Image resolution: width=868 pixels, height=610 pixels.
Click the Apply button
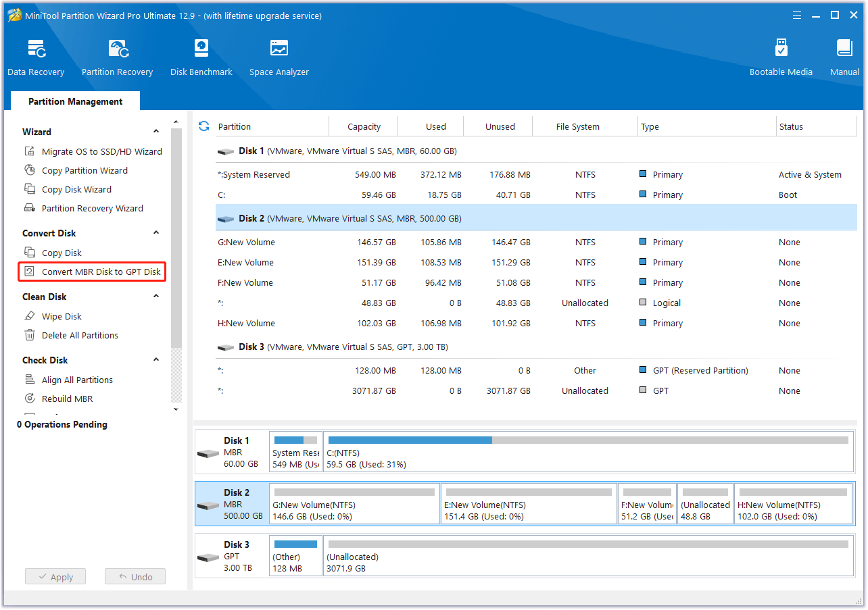click(x=55, y=577)
